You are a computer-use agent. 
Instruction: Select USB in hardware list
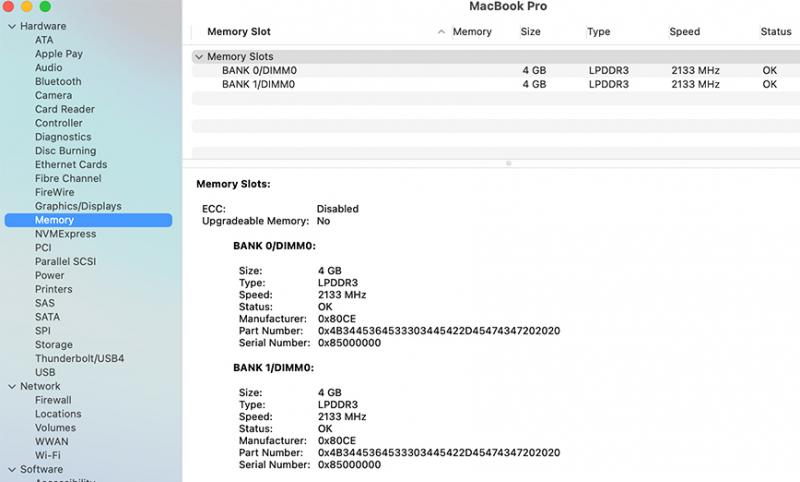(x=45, y=372)
